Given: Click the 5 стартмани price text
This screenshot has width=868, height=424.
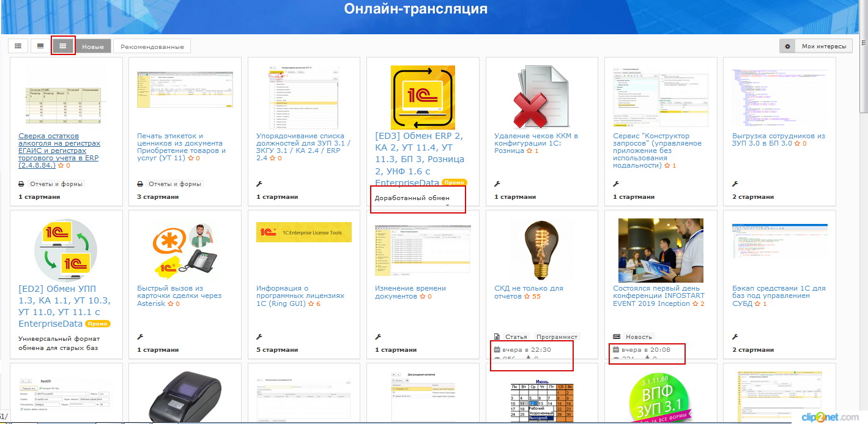Looking at the screenshot, I should [x=277, y=350].
